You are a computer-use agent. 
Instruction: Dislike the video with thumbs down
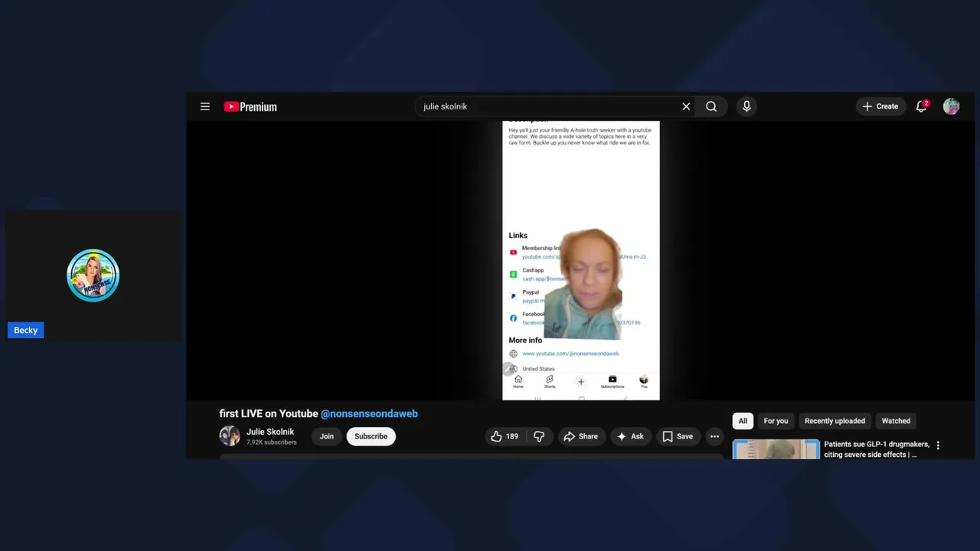click(x=539, y=436)
